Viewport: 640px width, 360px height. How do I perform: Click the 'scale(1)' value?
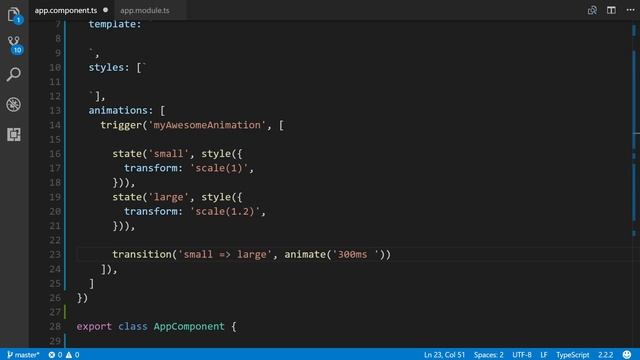219,168
